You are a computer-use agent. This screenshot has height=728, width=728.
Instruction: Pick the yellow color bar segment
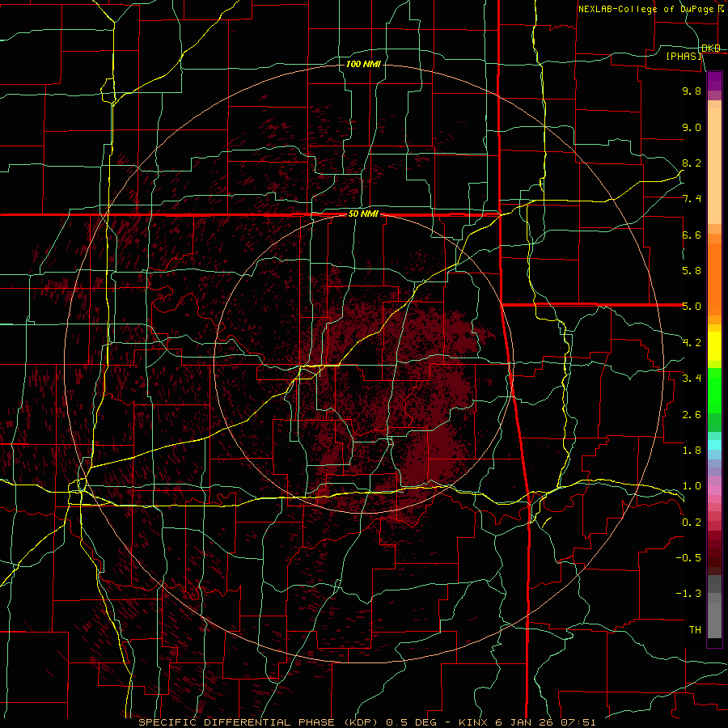[714, 346]
